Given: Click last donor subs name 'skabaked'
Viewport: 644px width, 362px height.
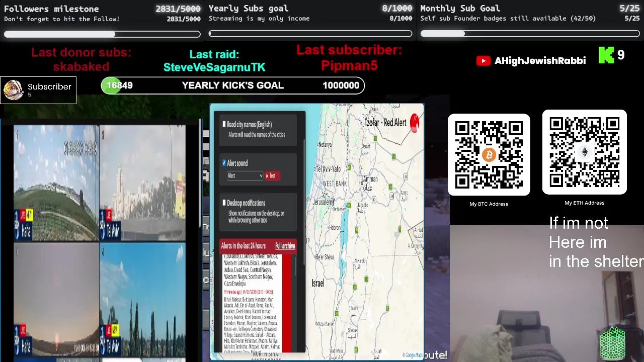Looking at the screenshot, I should (81, 66).
